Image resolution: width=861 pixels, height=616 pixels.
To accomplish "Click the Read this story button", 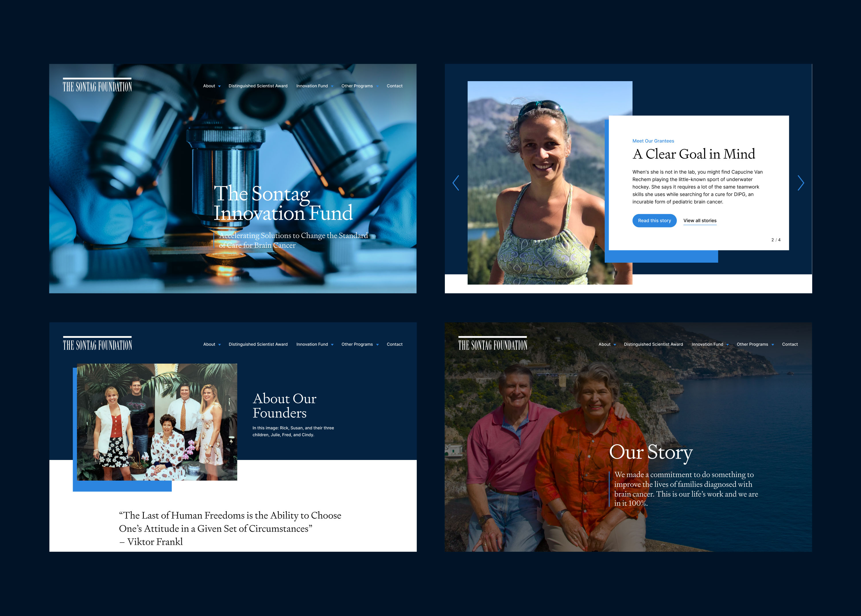I will 654,221.
